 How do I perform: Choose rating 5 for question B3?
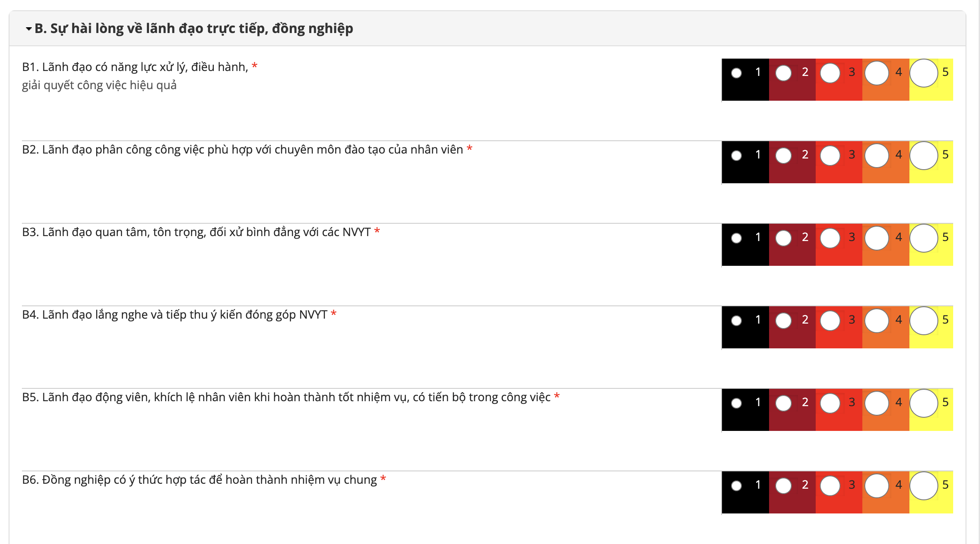924,238
